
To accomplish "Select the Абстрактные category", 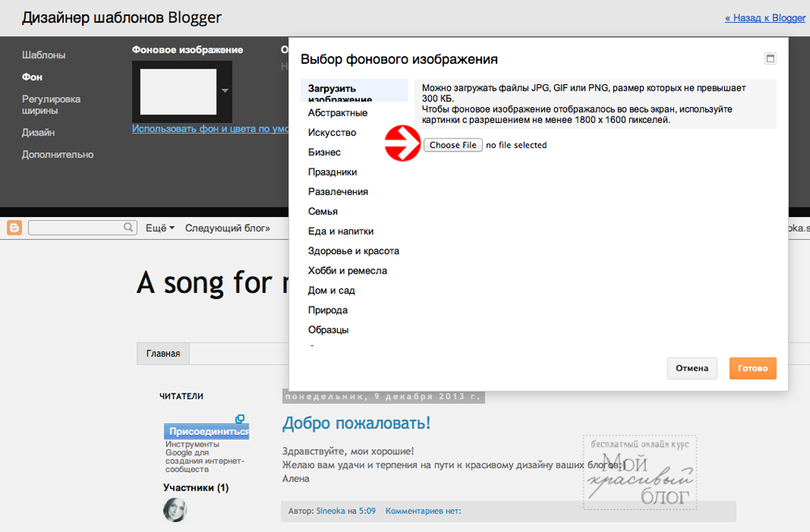I will [x=338, y=113].
